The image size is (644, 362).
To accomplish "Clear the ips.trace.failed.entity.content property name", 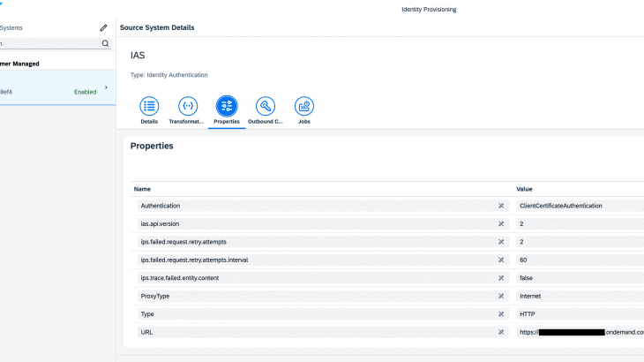I will tap(500, 278).
